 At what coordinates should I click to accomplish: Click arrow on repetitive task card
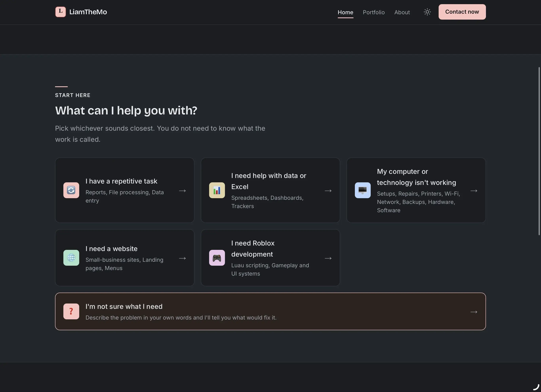(183, 191)
